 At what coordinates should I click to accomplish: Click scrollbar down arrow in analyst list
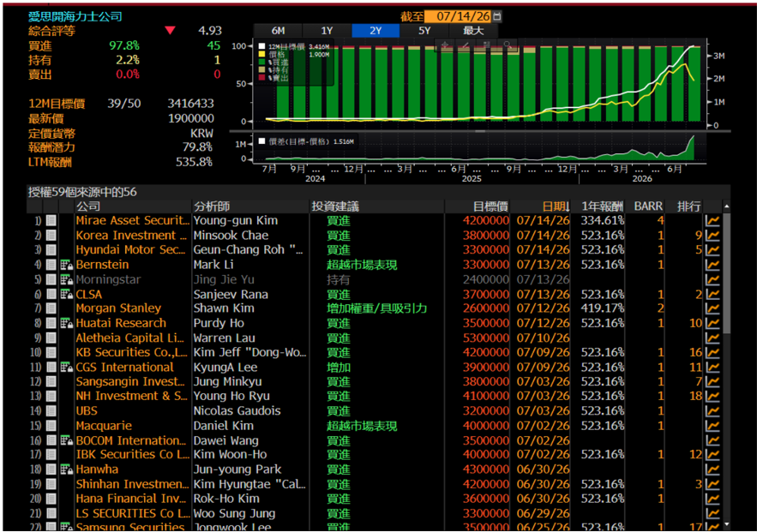pos(727,525)
